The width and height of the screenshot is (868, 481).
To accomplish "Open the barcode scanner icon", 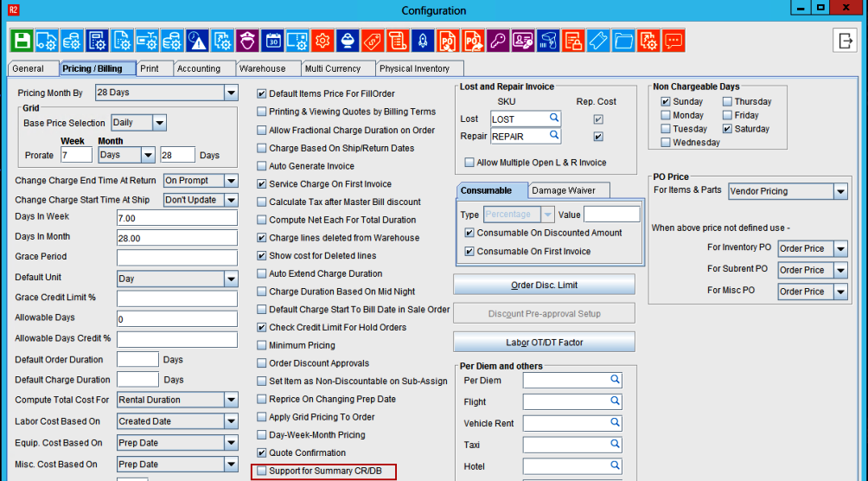I will point(548,40).
